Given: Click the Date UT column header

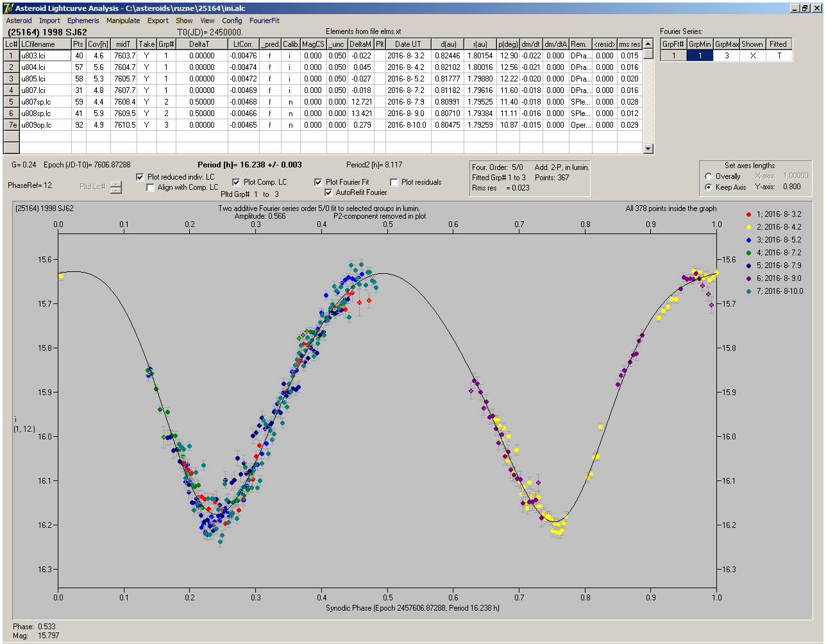Looking at the screenshot, I should pyautogui.click(x=408, y=44).
